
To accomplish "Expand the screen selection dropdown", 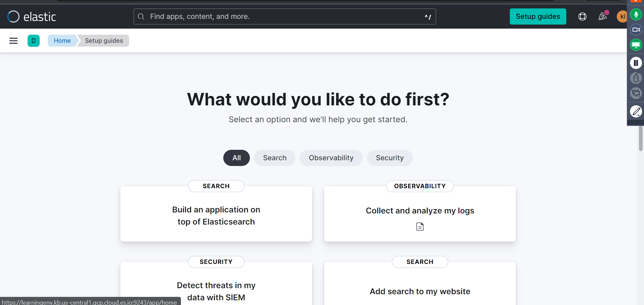I will click(x=636, y=93).
